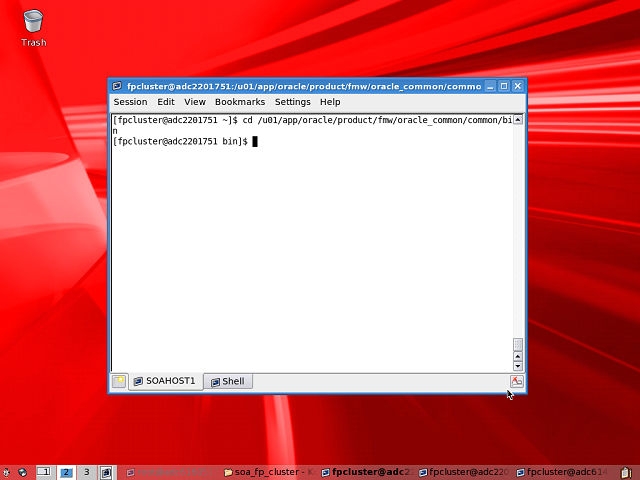
Task: Click the terminal command line at the cursor
Action: click(255, 142)
